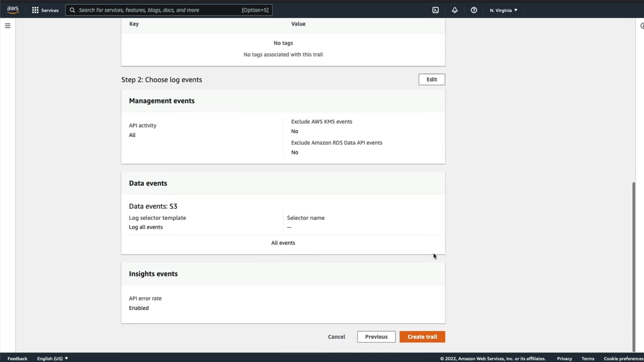This screenshot has width=644, height=362.
Task: Open the Privacy link
Action: pyautogui.click(x=564, y=358)
